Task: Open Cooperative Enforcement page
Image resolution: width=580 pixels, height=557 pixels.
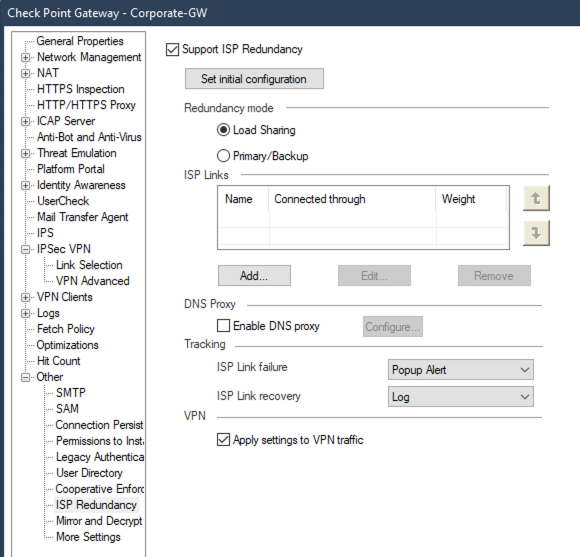Action: (99, 489)
